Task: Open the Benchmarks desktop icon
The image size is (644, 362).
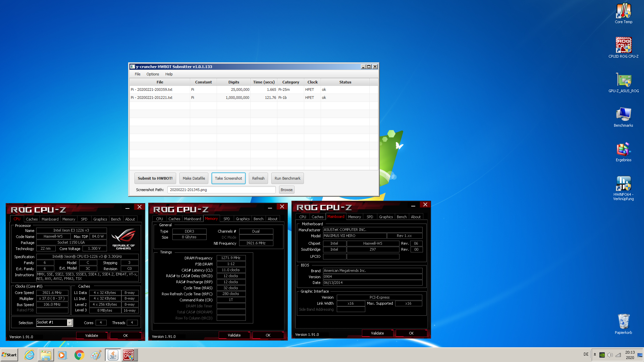Action: click(x=623, y=117)
